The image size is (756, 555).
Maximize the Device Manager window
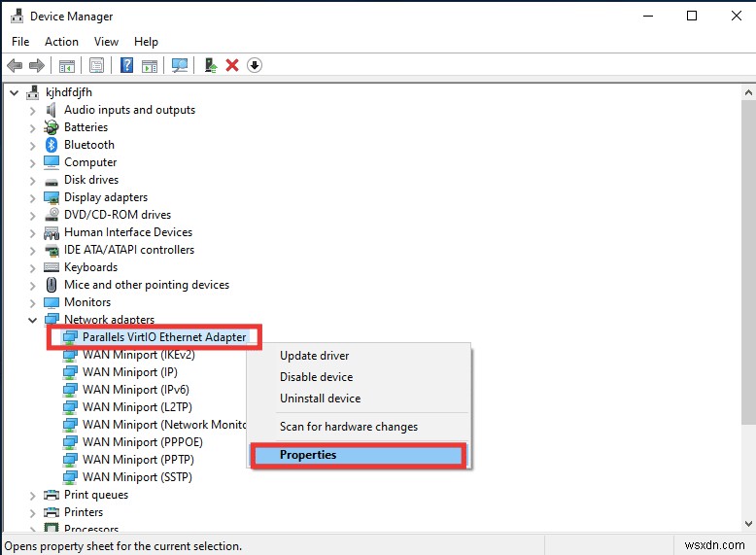[x=692, y=16]
